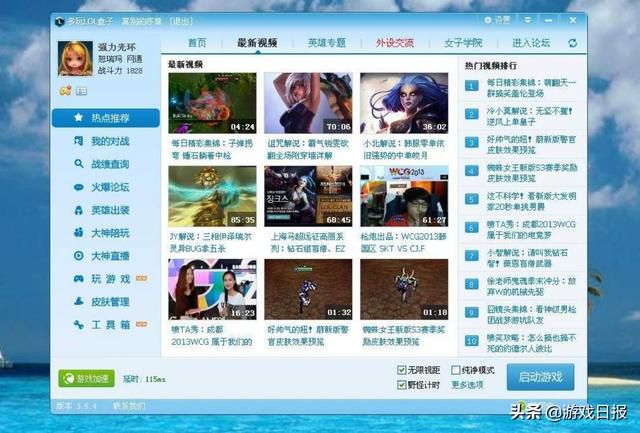Open video title starting 上海马超远征高丽
The height and width of the screenshot is (433, 640).
[308, 242]
